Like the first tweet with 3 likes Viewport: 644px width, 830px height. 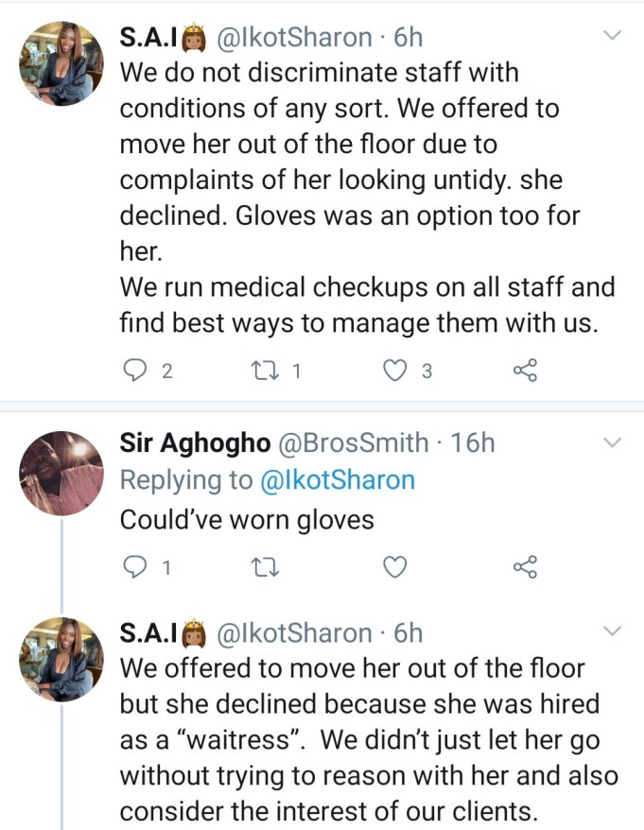[x=394, y=371]
